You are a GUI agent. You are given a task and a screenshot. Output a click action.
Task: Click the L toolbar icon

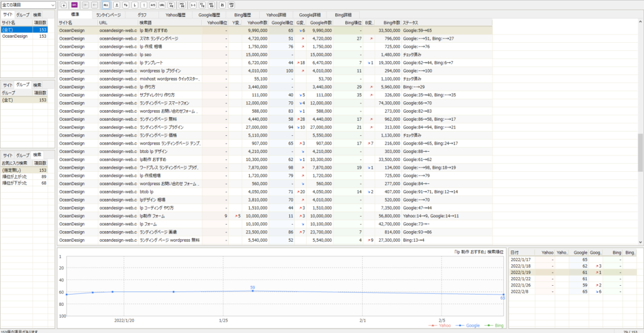[x=135, y=5]
